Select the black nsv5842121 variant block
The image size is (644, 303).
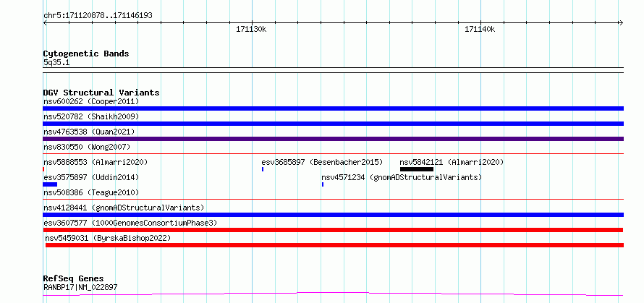coord(417,169)
